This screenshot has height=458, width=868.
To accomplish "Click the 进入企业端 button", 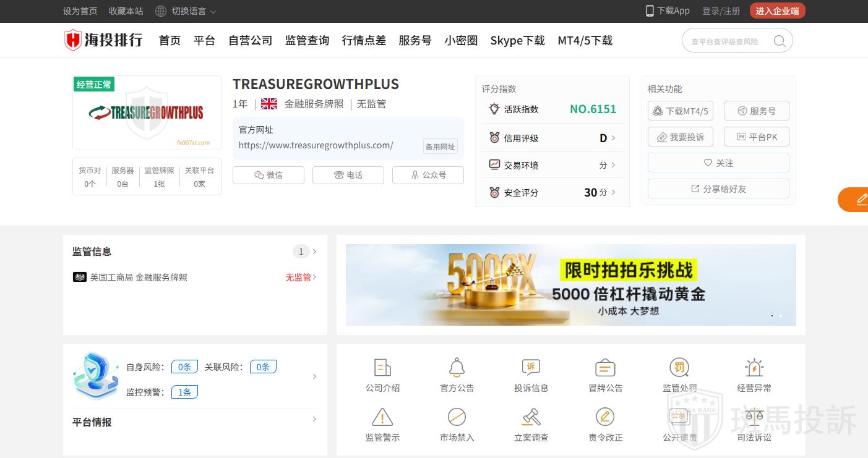I will 777,11.
